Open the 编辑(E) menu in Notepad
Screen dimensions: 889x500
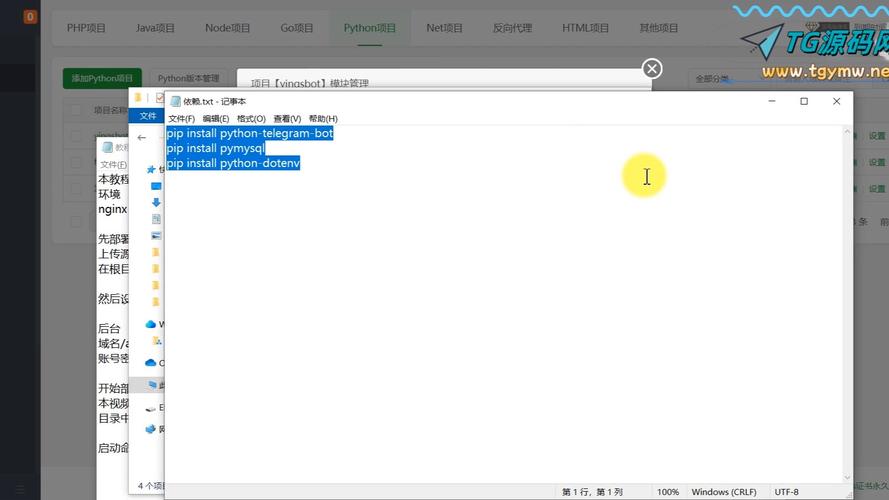click(x=216, y=118)
